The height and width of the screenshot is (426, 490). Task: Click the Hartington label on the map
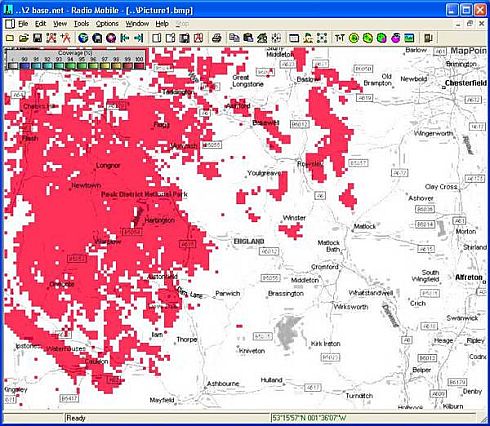click(x=160, y=220)
